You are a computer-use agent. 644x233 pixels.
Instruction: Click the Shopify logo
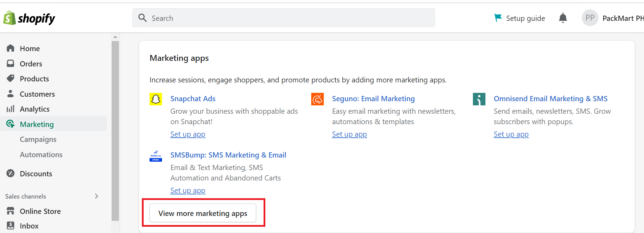pos(29,18)
